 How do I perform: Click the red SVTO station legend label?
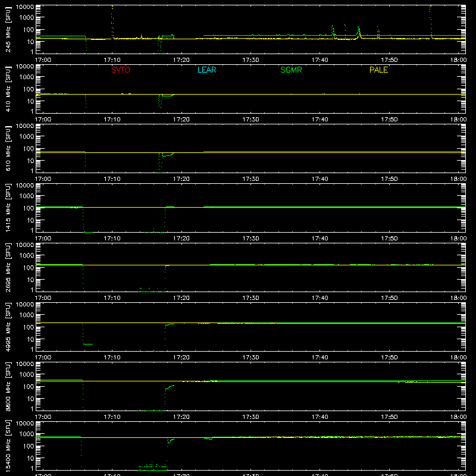point(121,70)
